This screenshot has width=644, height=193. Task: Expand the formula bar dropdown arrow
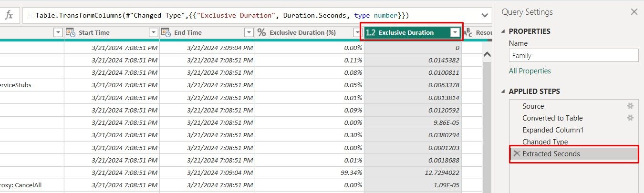tap(485, 15)
